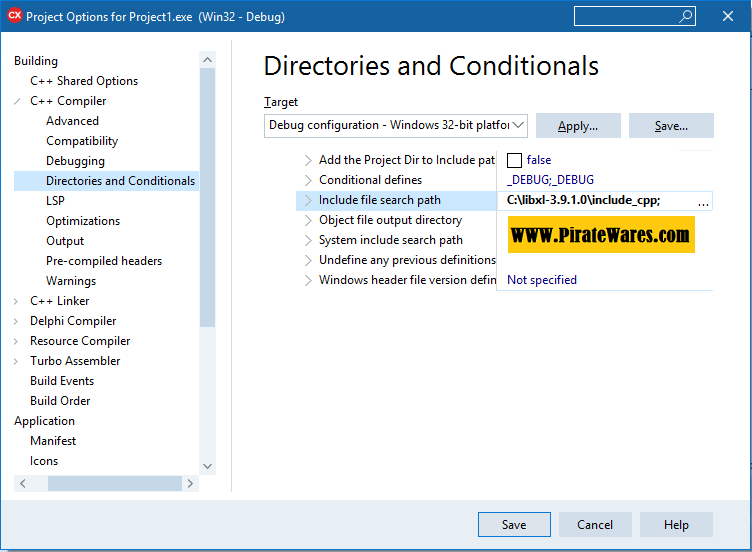Select Optimizations in the options tree
Screen dimensions: 752x552
click(83, 221)
